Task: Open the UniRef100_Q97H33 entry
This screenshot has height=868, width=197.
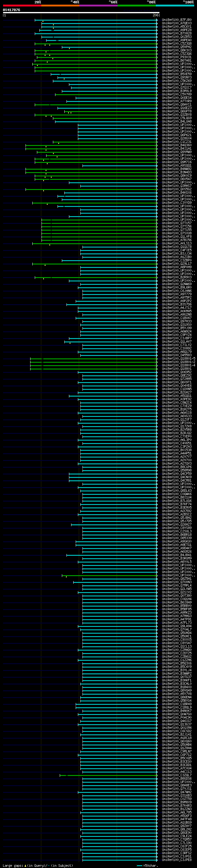Action: 177,321
